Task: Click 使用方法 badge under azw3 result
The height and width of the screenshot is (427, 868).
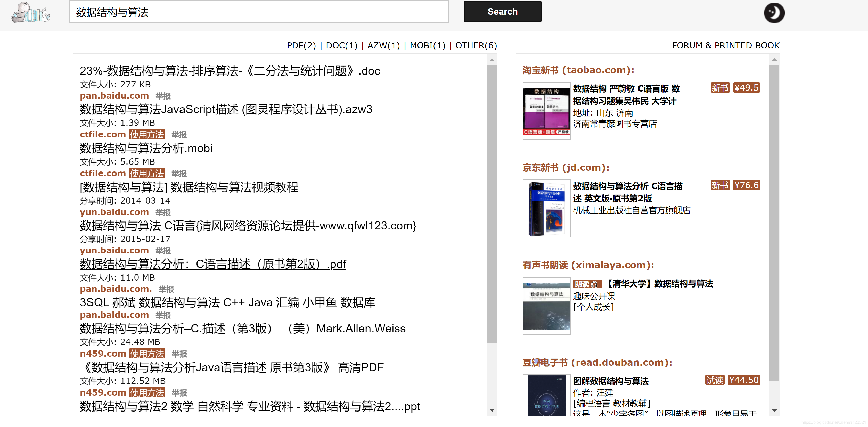Action: 147,134
